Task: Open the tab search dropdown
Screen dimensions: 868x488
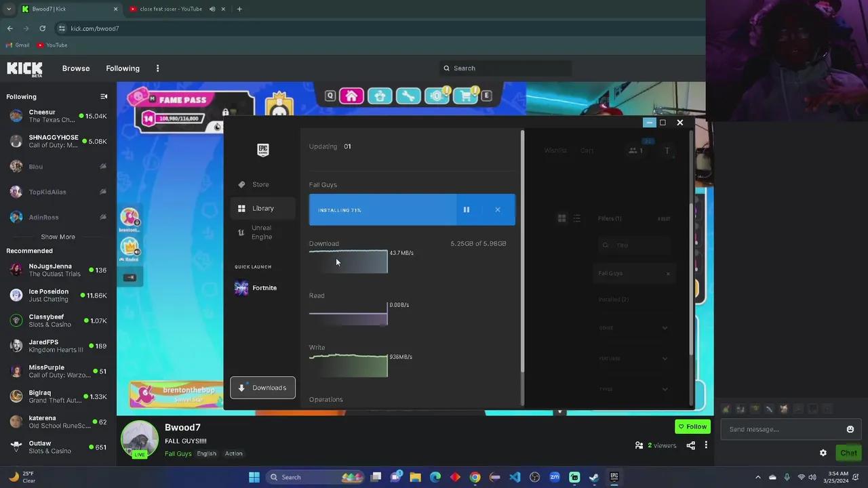Action: pos(9,9)
